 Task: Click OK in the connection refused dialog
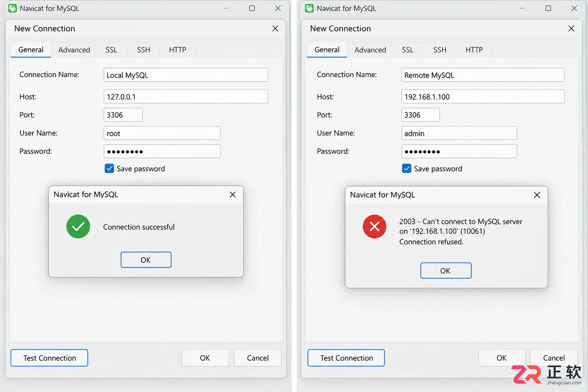pyautogui.click(x=445, y=271)
